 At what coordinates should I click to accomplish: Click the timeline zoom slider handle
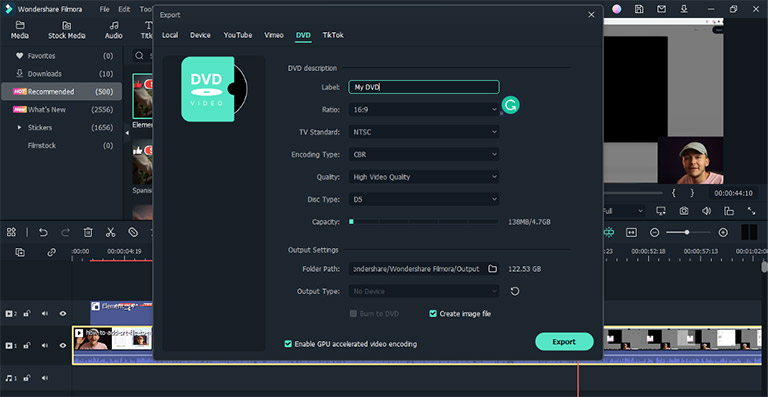point(687,233)
